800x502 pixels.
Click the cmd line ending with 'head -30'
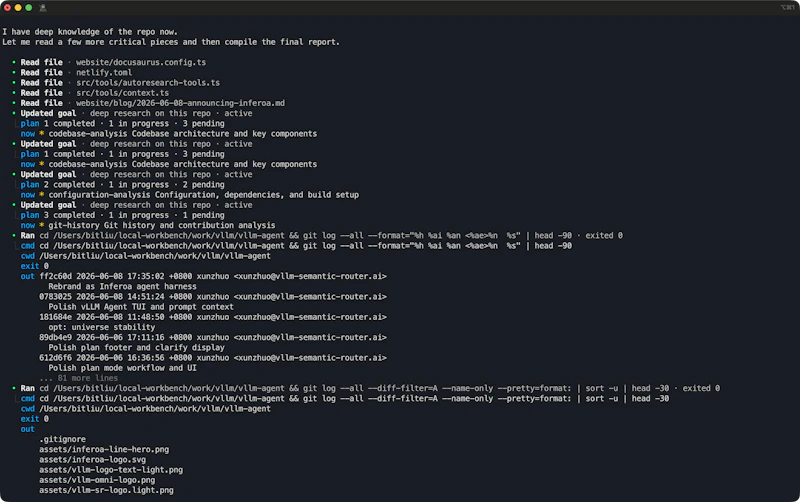[x=345, y=398]
